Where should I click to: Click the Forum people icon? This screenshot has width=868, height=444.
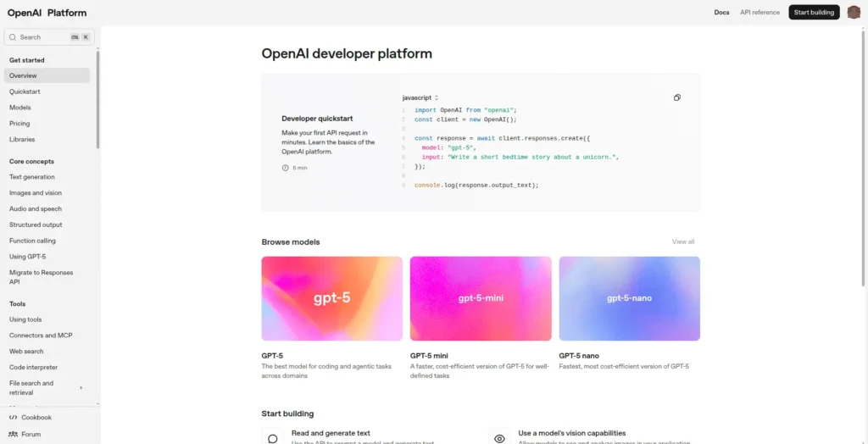click(14, 435)
